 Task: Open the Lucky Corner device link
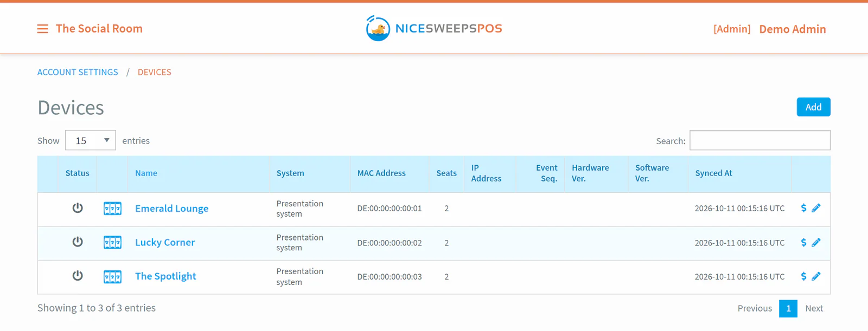click(165, 242)
